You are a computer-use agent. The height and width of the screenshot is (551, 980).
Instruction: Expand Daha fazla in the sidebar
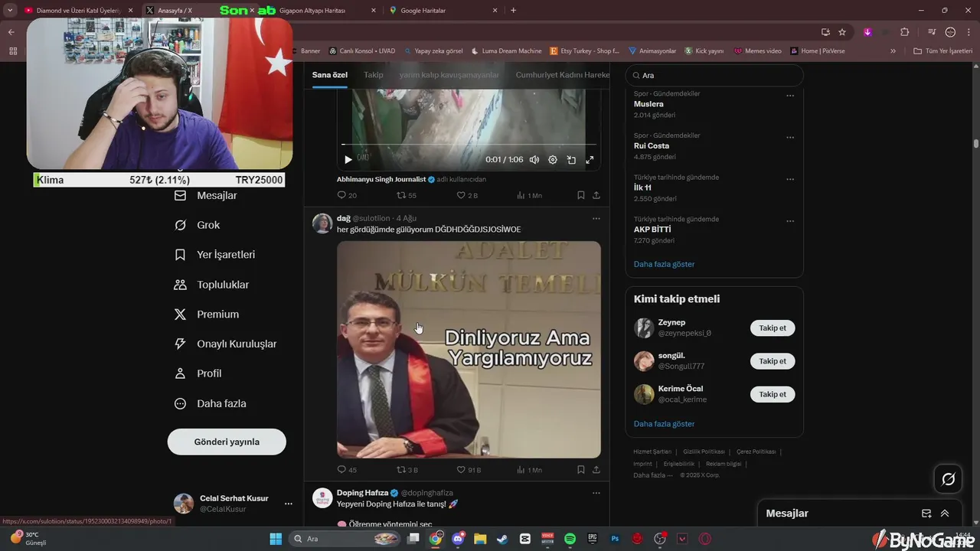[211, 403]
